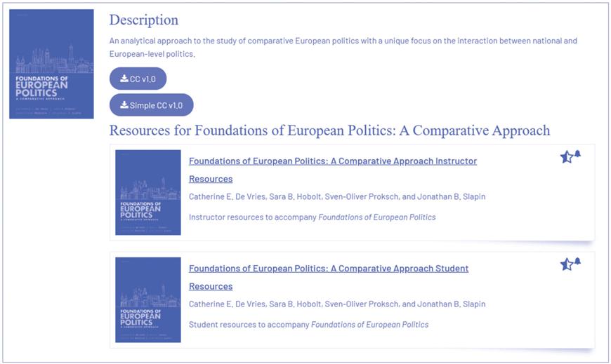The width and height of the screenshot is (611, 364).
Task: Click the favorite star on Student Resources card
Action: [567, 264]
